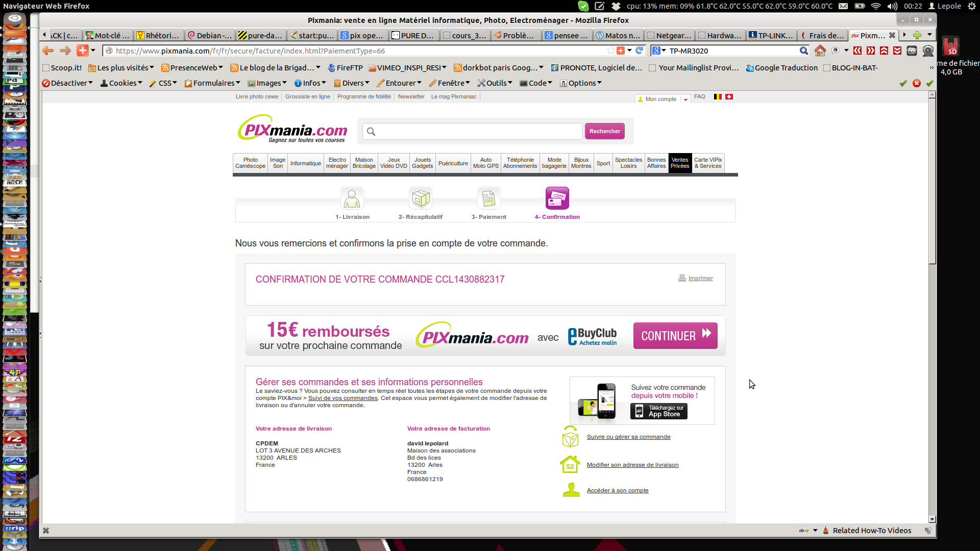Click the printer icon next to Imprimer
This screenshot has height=551, width=980.
[682, 278]
